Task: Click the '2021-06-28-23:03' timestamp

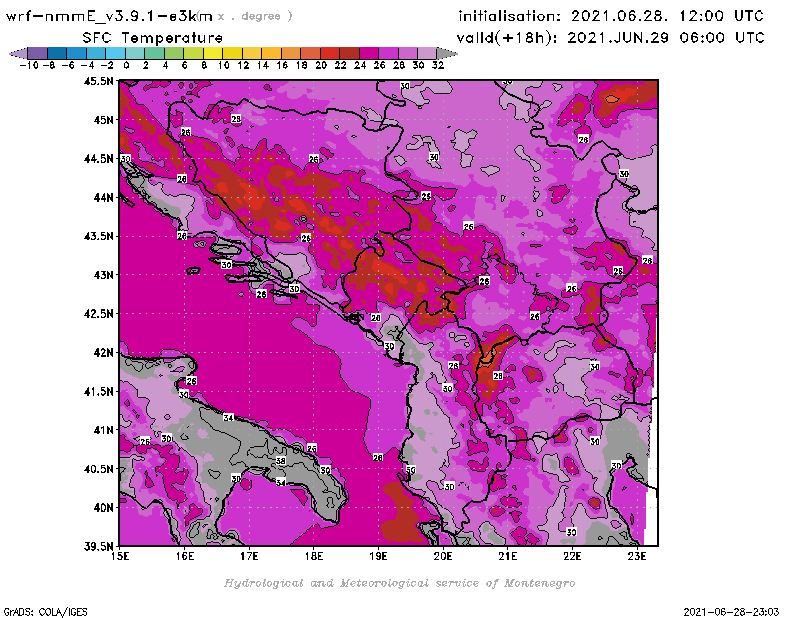Action: pos(731,612)
